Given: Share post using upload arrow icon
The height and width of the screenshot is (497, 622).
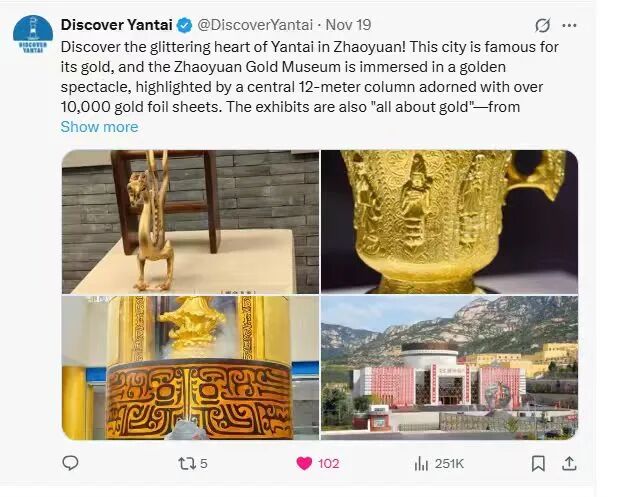Looking at the screenshot, I should tap(569, 463).
